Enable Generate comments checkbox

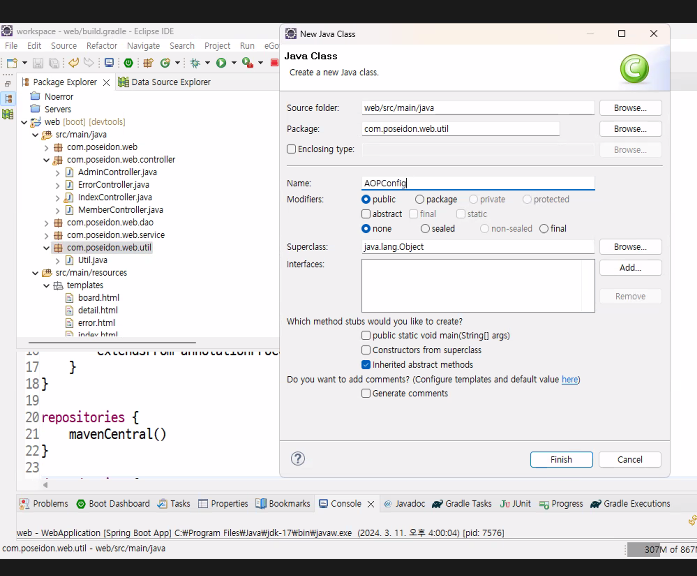click(366, 393)
